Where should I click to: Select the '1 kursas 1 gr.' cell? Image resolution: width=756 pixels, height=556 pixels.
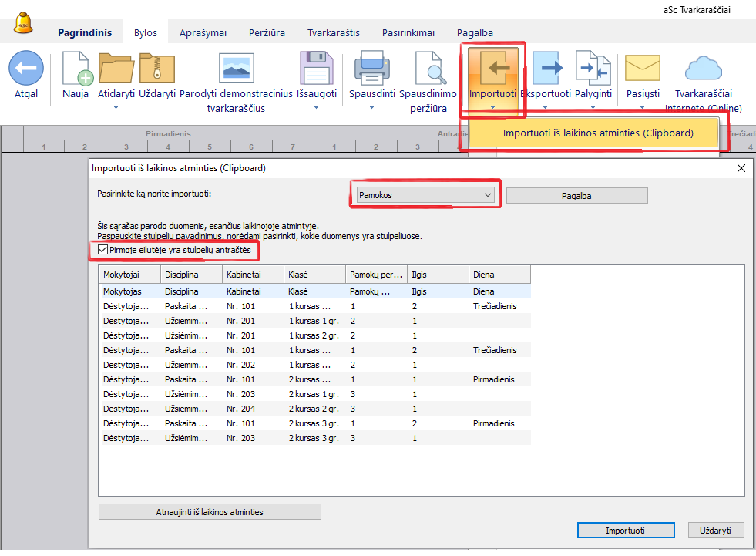(x=314, y=321)
